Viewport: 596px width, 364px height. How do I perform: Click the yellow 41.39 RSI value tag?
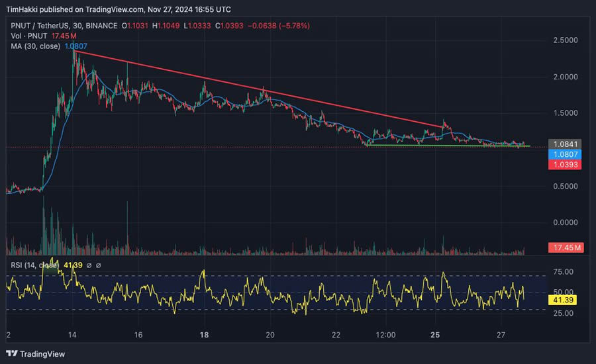[x=564, y=300]
